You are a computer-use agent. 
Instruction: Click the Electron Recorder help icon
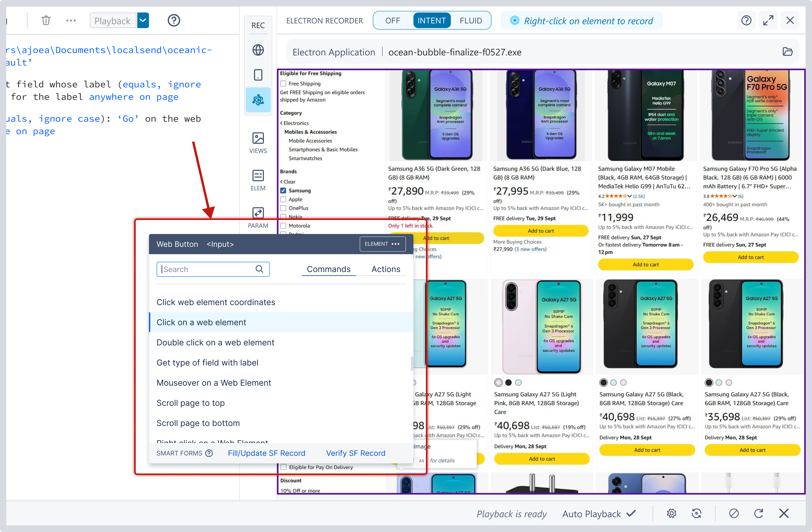click(746, 21)
